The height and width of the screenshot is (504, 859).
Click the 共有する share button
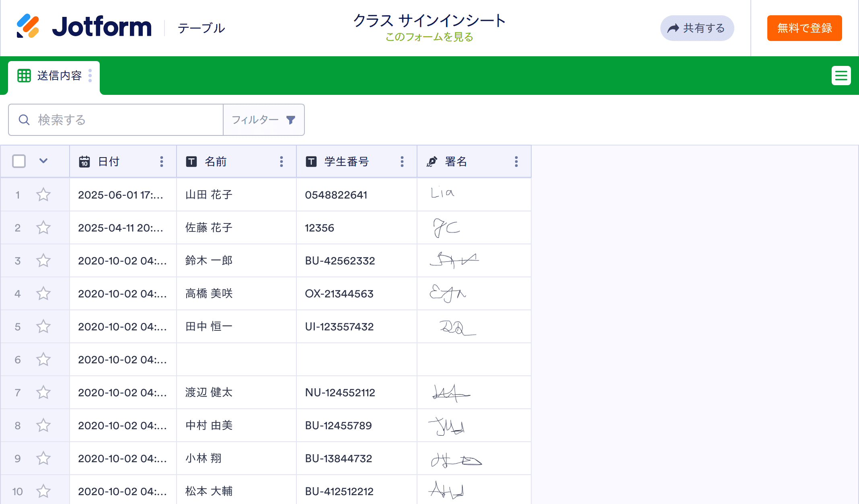click(x=697, y=28)
